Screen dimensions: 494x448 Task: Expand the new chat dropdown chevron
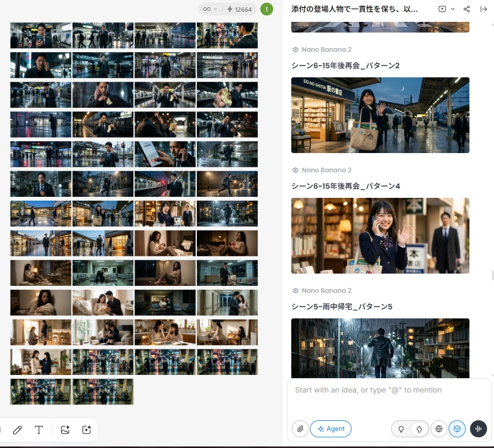pyautogui.click(x=453, y=9)
